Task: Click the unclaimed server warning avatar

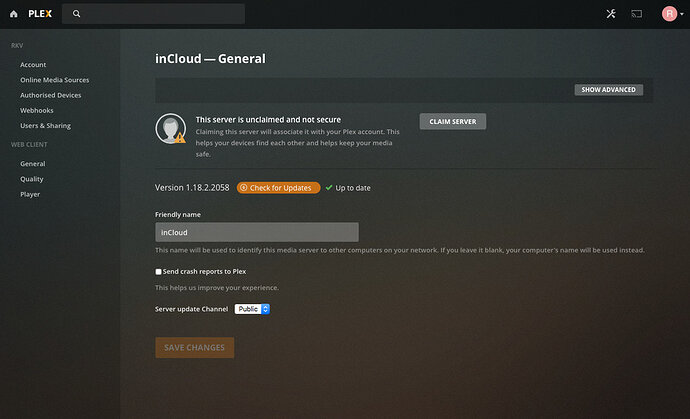Action: [171, 129]
